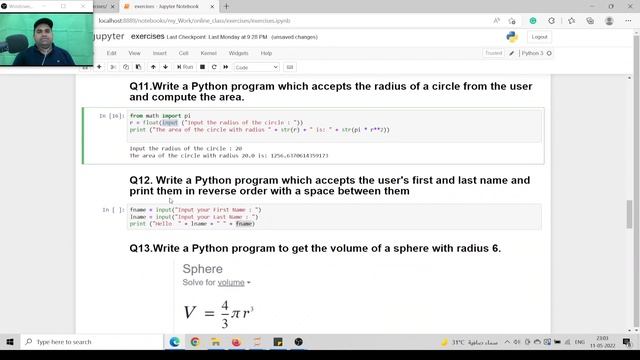Restart the kernel with circular arrow icon
This screenshot has height=360, width=640.
(x=214, y=67)
